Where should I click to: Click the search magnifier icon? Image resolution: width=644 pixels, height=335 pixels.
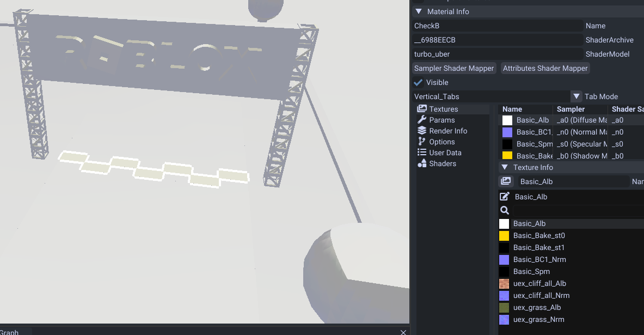click(x=504, y=210)
